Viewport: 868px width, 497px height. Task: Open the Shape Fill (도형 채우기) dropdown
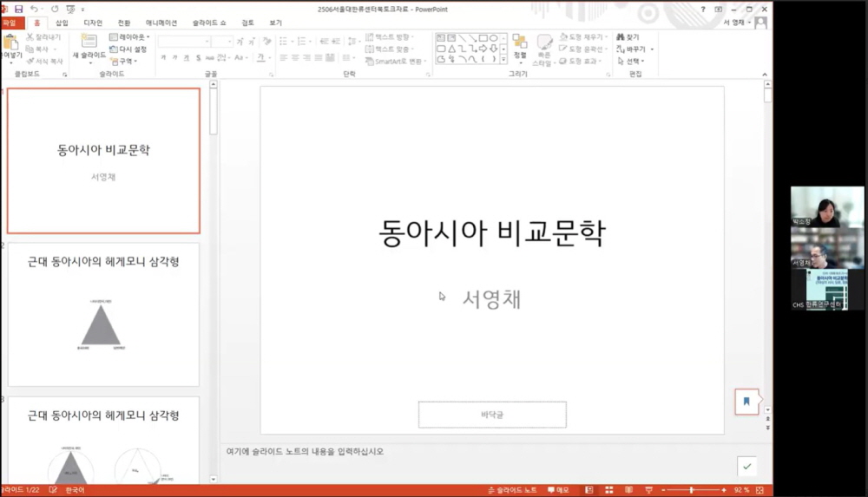[583, 36]
